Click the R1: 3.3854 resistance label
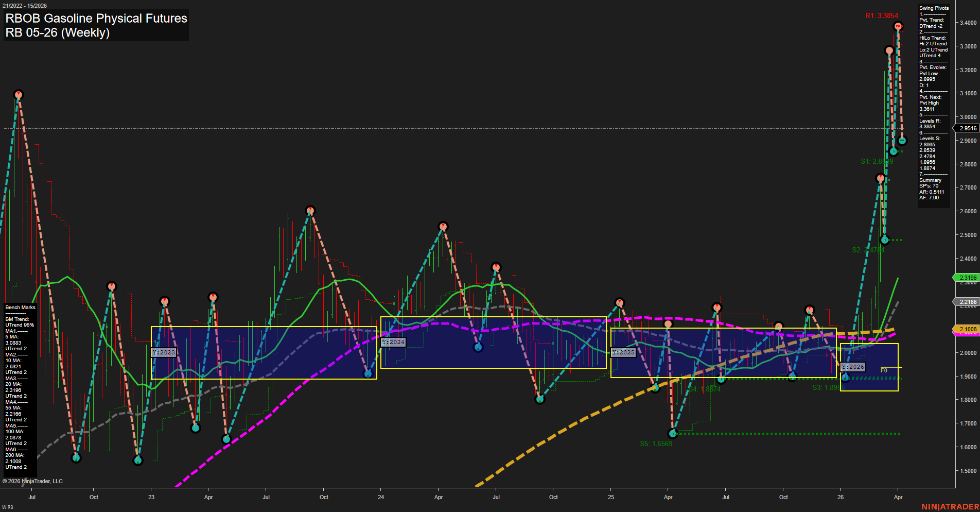Screen dimensions: 980x512 (881, 15)
